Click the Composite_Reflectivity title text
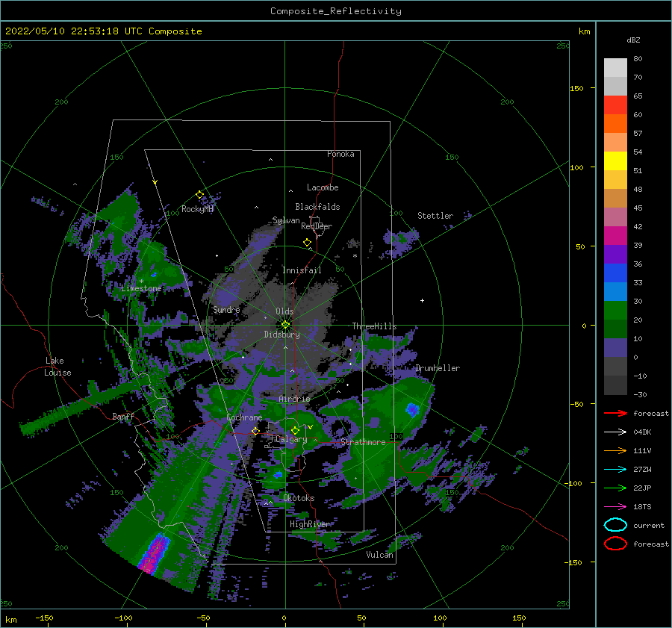The image size is (672, 628). (x=336, y=11)
